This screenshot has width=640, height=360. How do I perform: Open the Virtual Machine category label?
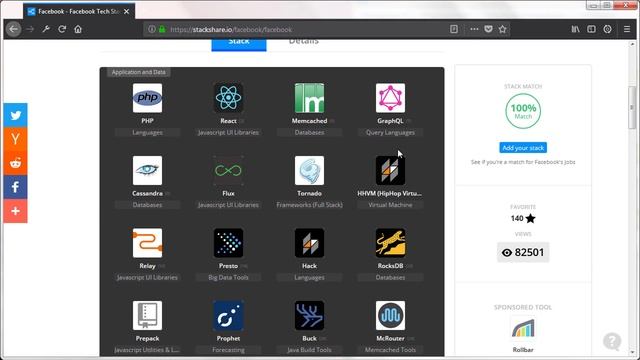click(390, 205)
